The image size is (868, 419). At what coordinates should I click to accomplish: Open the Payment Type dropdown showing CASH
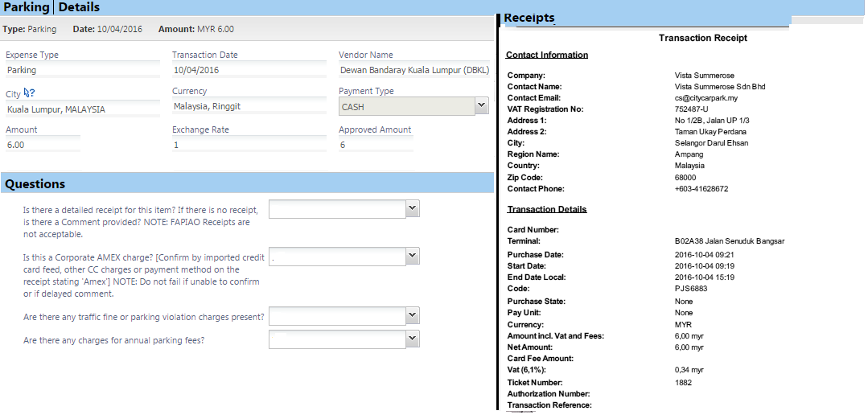[x=413, y=106]
